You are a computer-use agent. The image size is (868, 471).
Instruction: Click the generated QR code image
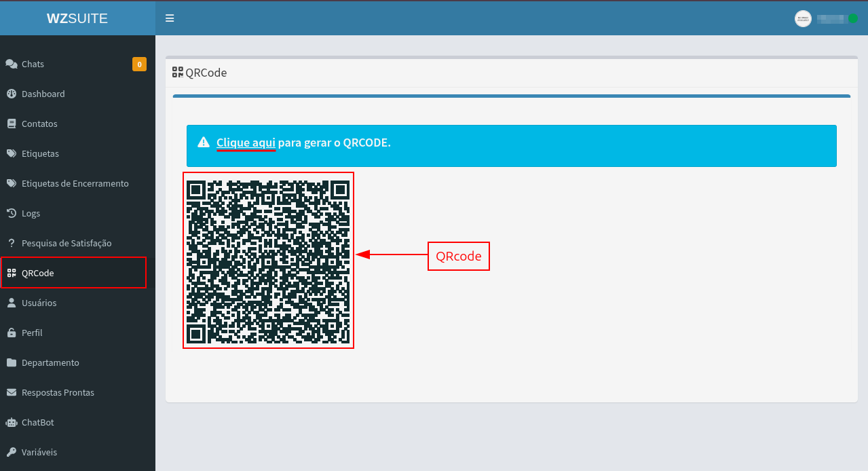[269, 261]
